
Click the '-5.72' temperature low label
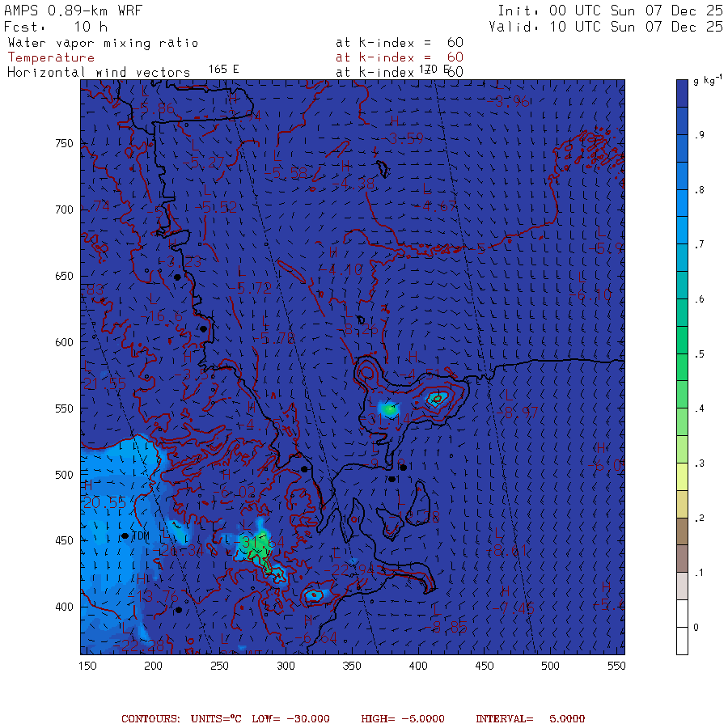(x=250, y=288)
